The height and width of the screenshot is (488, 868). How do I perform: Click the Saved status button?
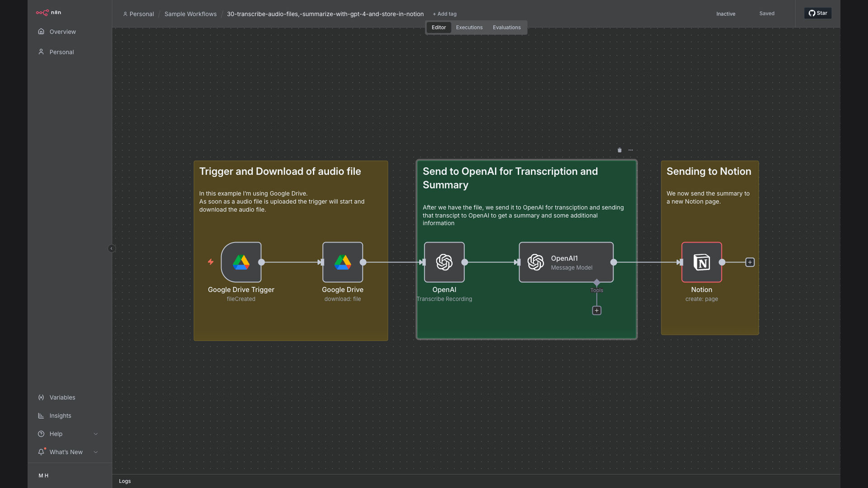767,14
